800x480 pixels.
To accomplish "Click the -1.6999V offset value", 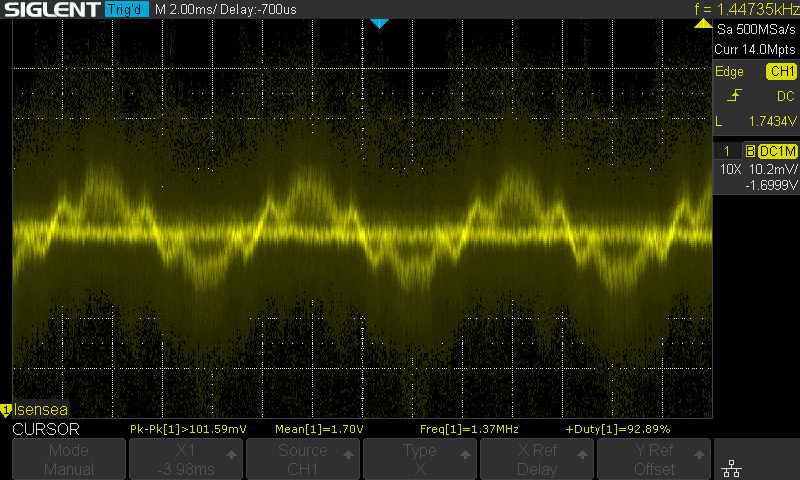I will [771, 185].
